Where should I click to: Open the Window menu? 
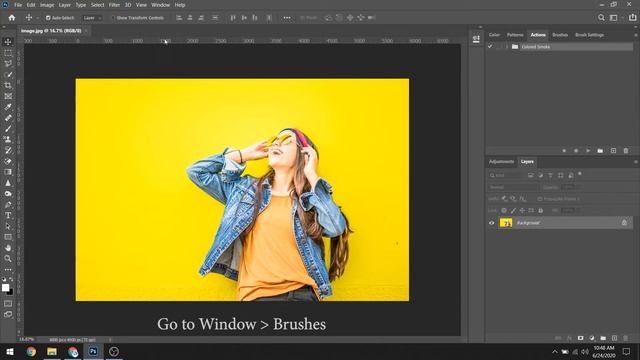click(160, 5)
